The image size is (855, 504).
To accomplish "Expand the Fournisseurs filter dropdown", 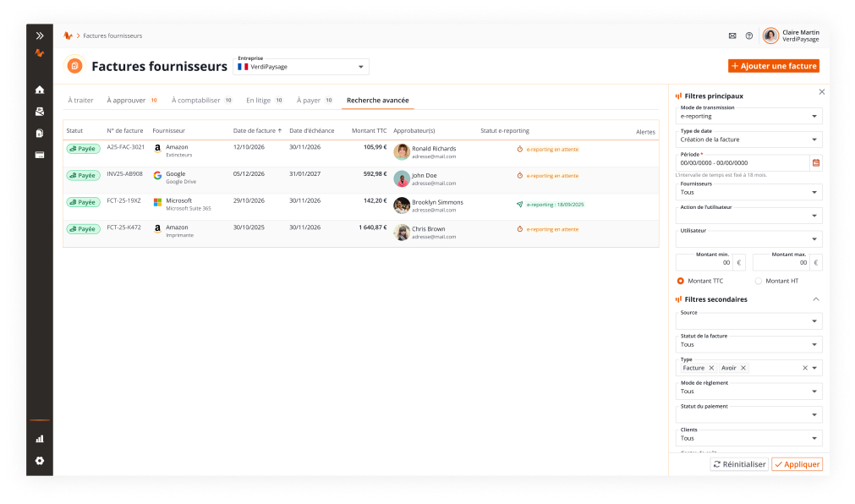I will coord(749,192).
